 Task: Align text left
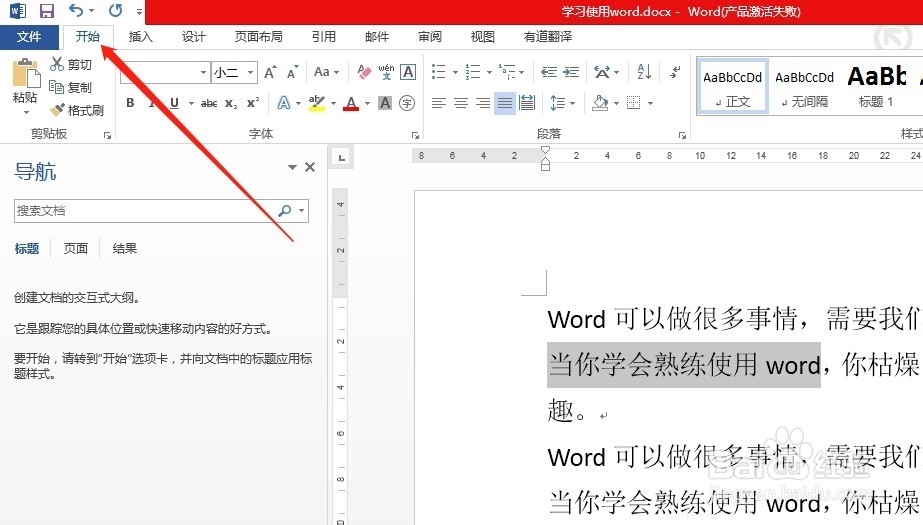[439, 103]
